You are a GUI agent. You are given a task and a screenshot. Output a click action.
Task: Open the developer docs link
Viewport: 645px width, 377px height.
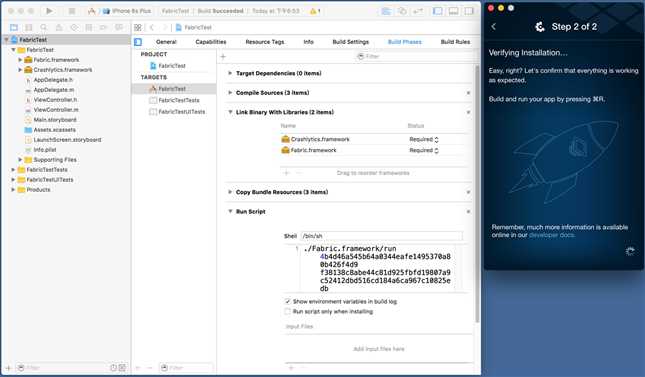[x=551, y=235]
